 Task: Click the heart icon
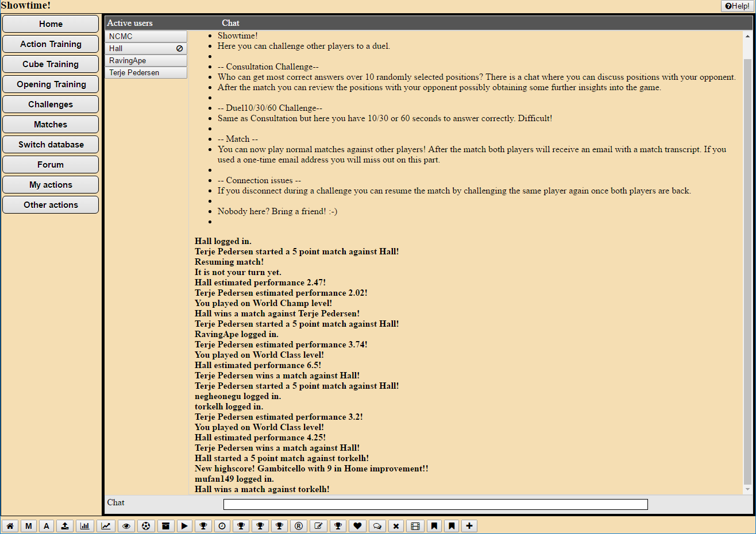(357, 526)
